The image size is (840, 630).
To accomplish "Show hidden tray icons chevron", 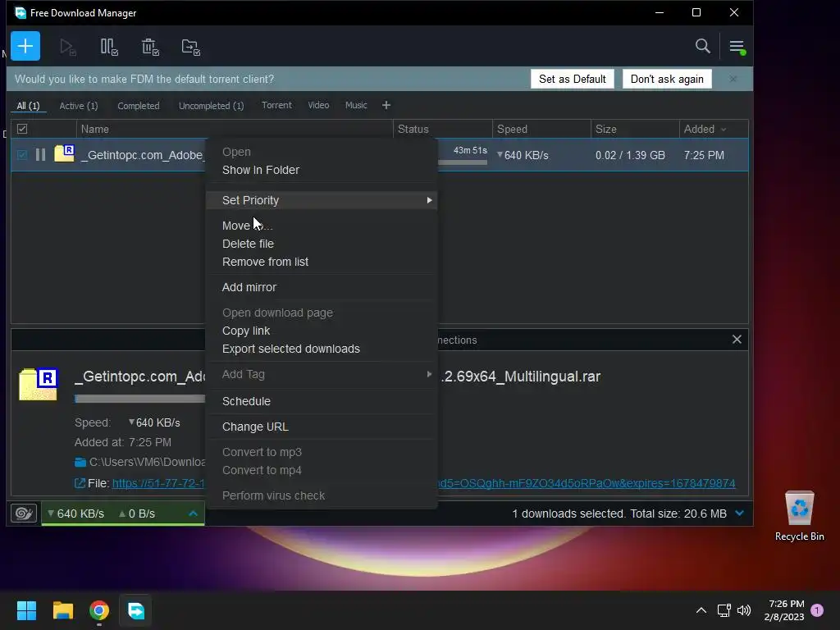I will click(701, 610).
